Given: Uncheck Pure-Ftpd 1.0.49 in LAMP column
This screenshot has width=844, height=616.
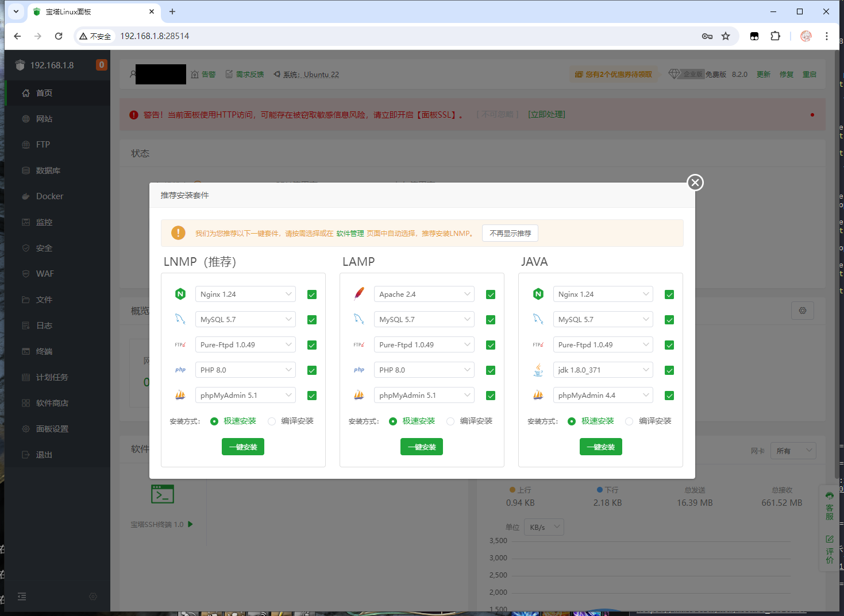Looking at the screenshot, I should (x=491, y=345).
